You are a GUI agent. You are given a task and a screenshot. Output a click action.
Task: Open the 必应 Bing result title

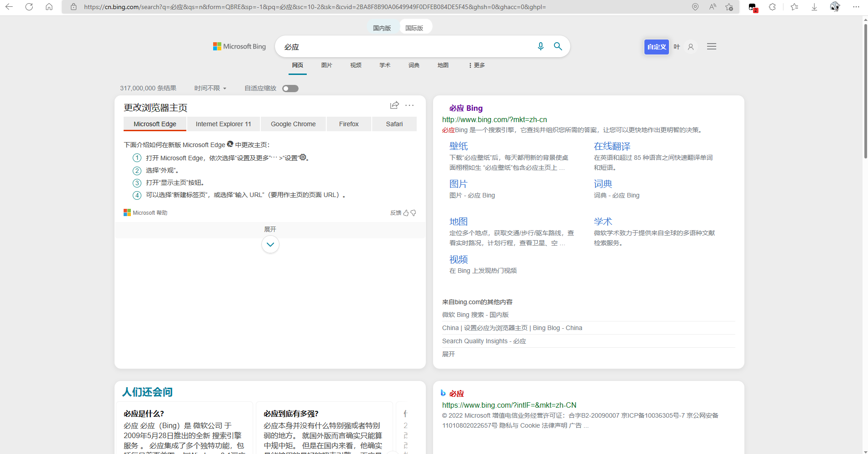coord(466,108)
